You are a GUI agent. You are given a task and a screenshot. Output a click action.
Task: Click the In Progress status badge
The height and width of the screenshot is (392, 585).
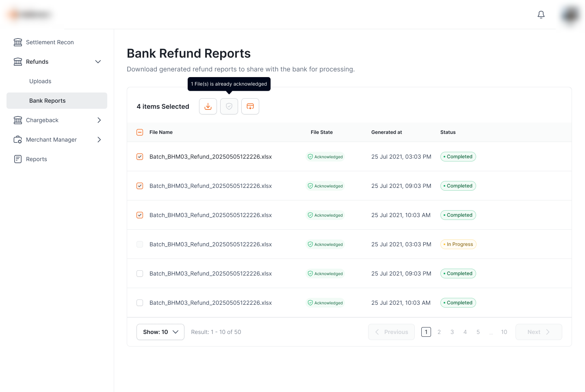pyautogui.click(x=458, y=244)
